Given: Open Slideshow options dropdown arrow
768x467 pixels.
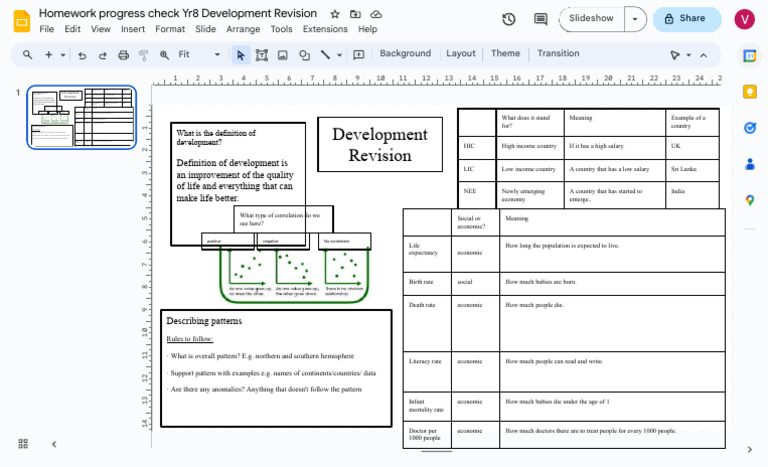Looking at the screenshot, I should click(635, 19).
